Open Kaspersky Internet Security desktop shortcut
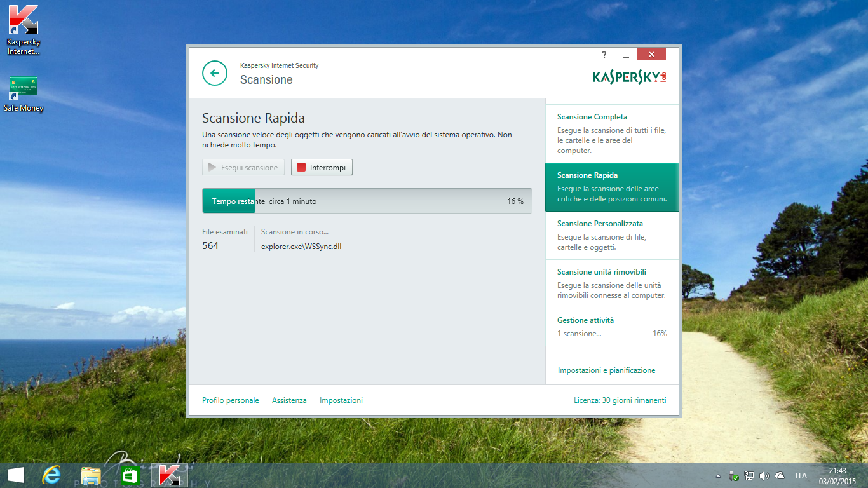868x488 pixels. pos(24,29)
